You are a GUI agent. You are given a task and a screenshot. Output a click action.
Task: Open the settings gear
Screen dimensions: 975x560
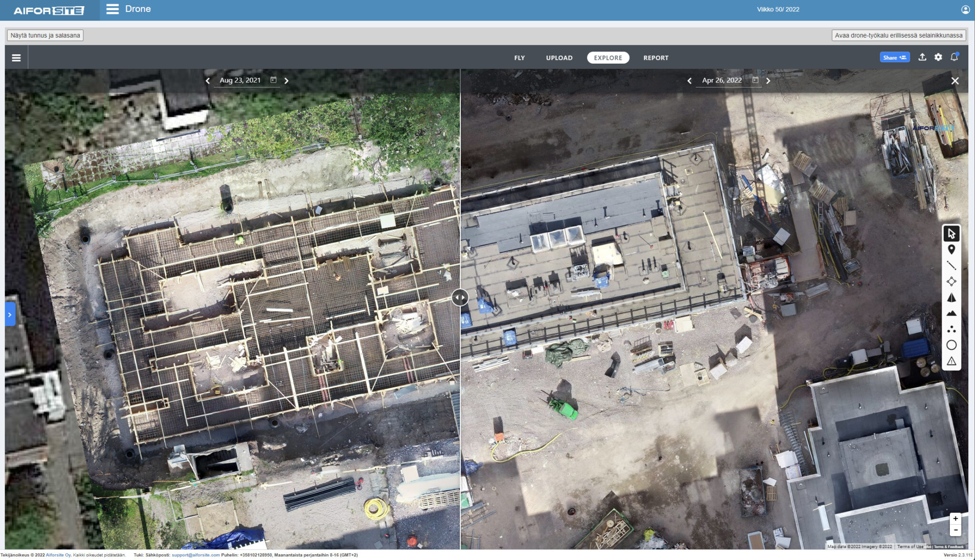coord(938,57)
